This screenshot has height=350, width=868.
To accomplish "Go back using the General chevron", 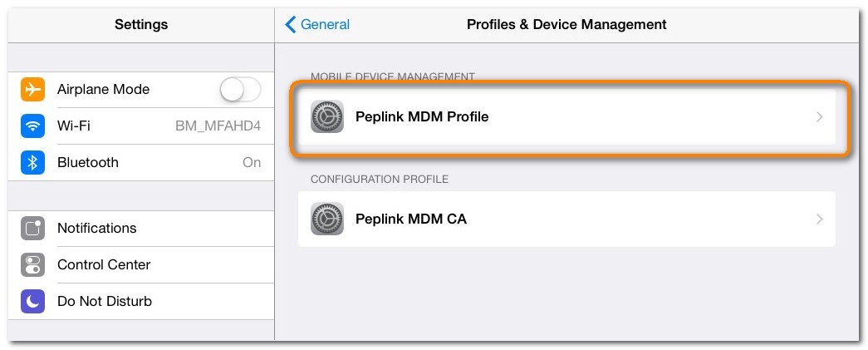I will [x=291, y=25].
